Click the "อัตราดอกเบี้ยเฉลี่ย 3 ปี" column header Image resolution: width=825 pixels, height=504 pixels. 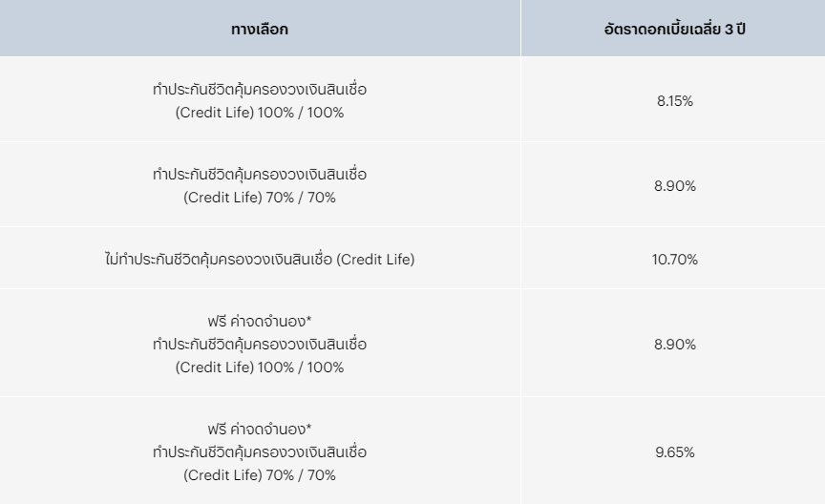pos(674,29)
